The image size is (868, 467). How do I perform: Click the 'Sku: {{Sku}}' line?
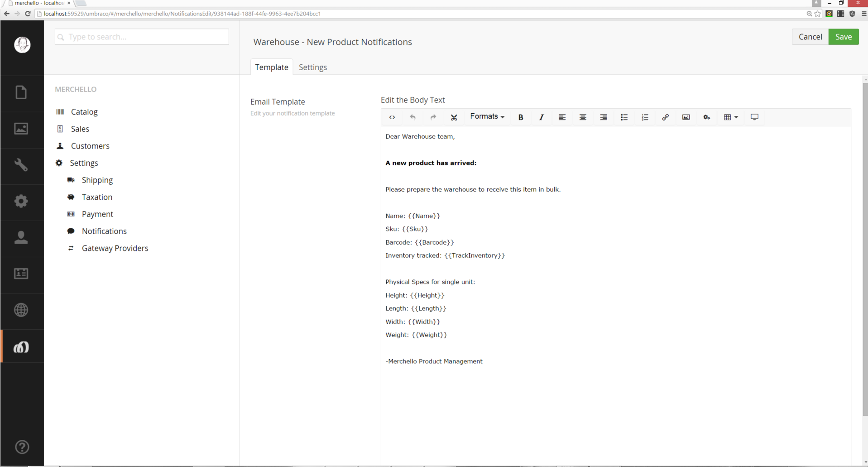[407, 229]
